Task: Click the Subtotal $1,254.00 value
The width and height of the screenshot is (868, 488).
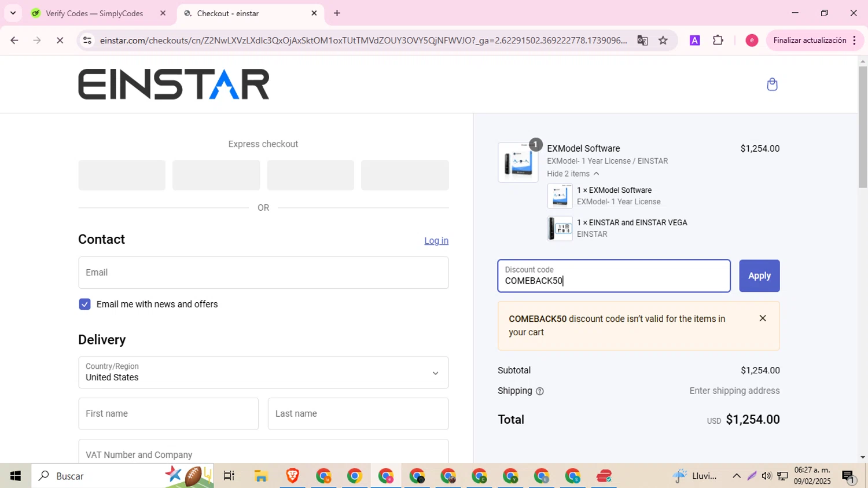Action: (760, 370)
